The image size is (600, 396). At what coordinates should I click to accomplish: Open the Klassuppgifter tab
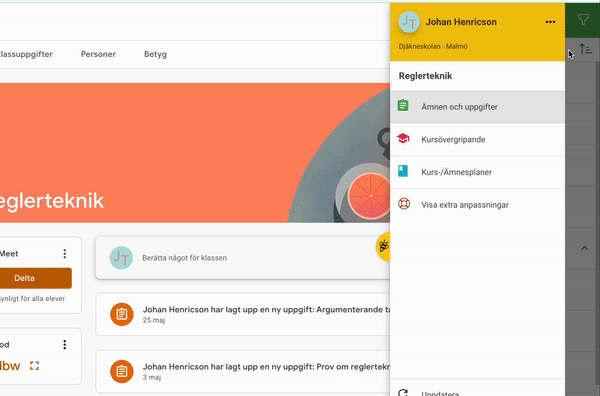click(x=26, y=54)
